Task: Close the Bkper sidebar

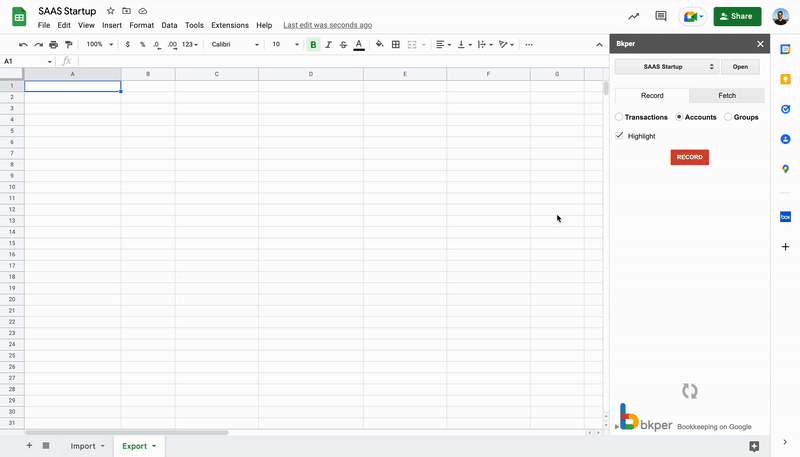Action: (x=760, y=44)
